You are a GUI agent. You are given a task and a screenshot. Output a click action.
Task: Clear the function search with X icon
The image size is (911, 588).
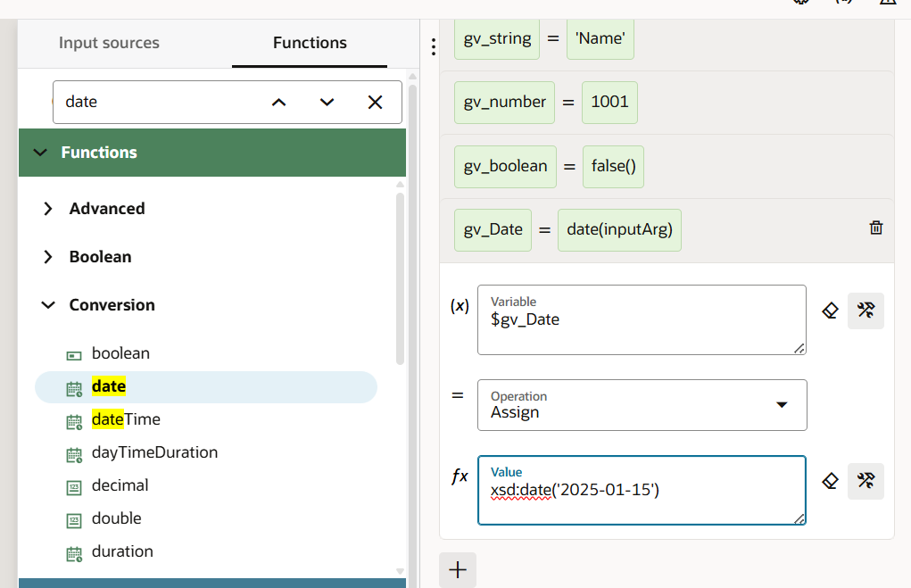tap(375, 103)
